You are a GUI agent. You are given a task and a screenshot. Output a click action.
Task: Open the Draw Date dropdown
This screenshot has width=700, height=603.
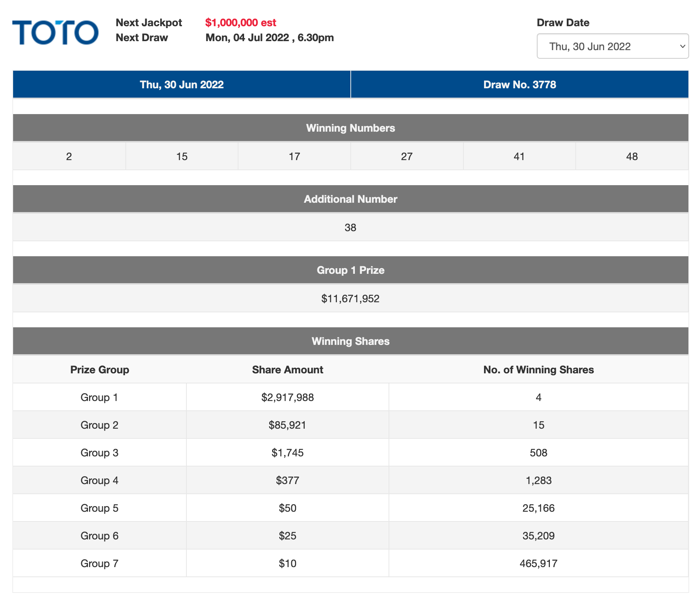click(x=613, y=46)
